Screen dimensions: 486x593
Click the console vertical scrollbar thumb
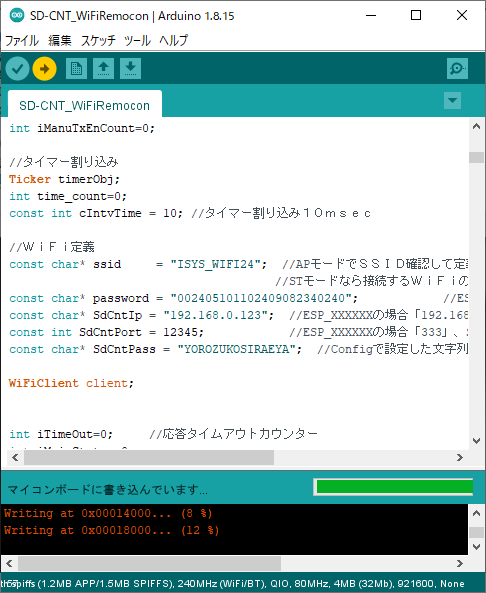point(477,532)
